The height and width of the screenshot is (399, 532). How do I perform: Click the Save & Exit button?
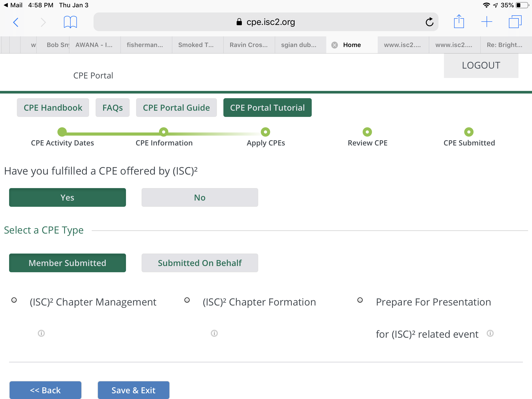pyautogui.click(x=133, y=390)
